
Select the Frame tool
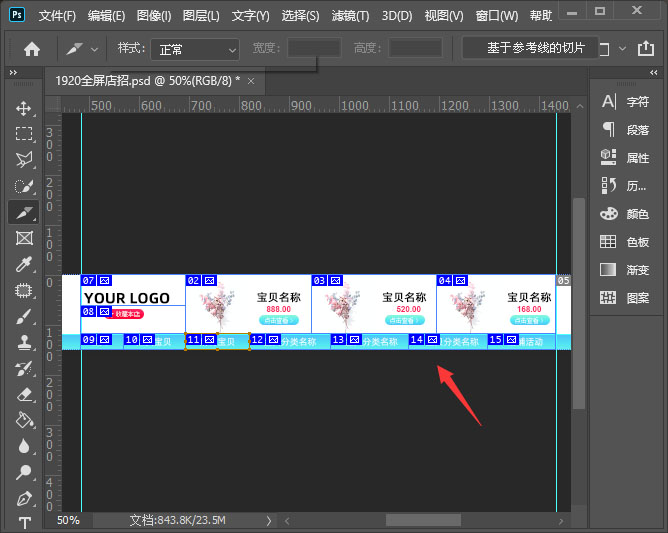tap(24, 238)
